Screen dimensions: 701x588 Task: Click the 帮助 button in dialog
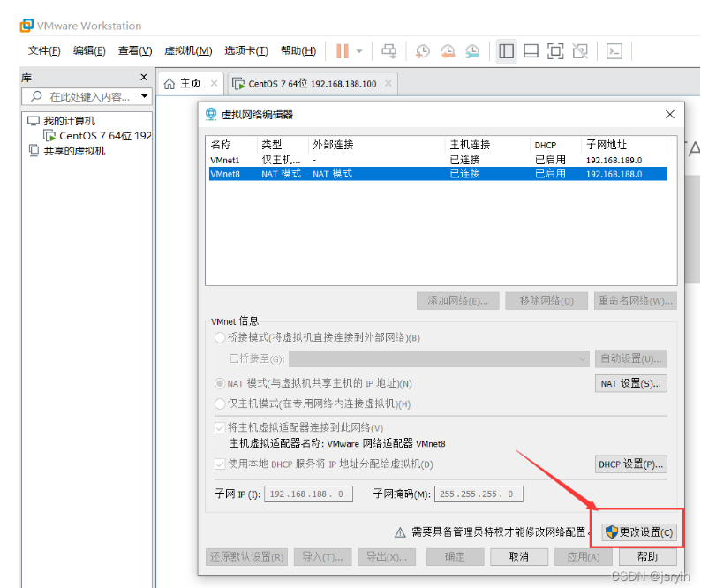(x=648, y=557)
